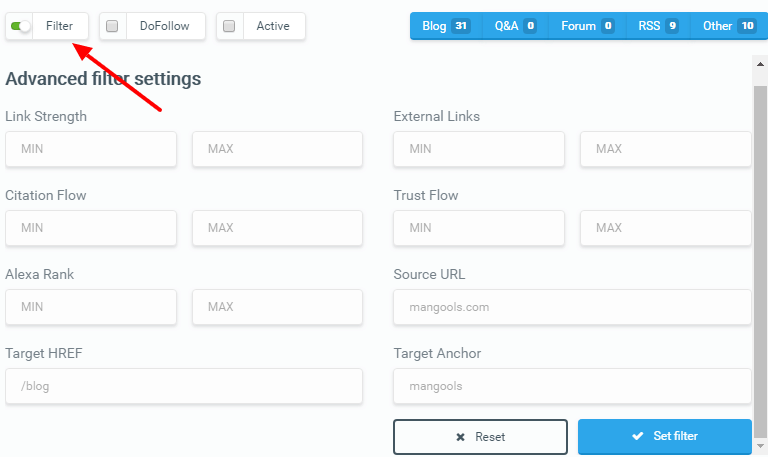
Task: Click the External Links MIN field
Action: click(x=479, y=149)
